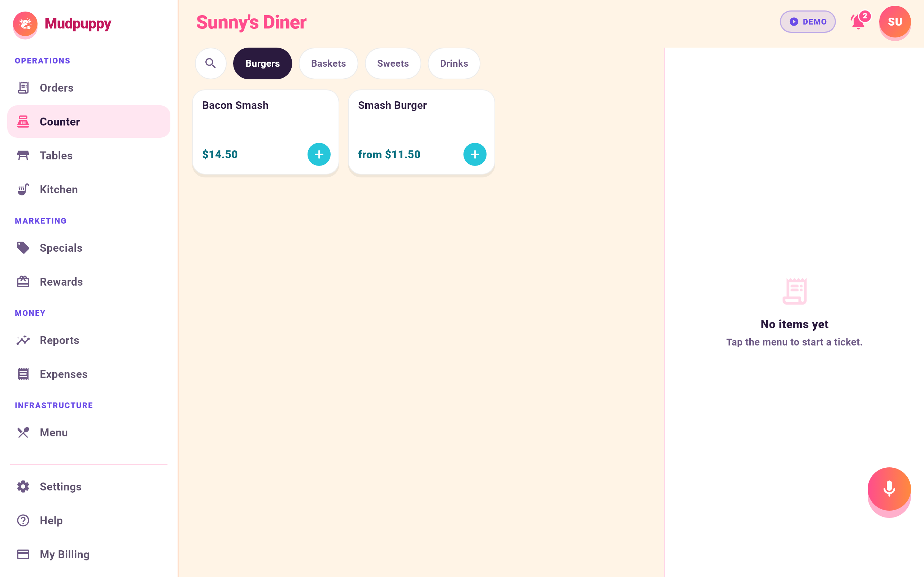The width and height of the screenshot is (924, 577).
Task: Open the SU user avatar menu
Action: pos(895,22)
